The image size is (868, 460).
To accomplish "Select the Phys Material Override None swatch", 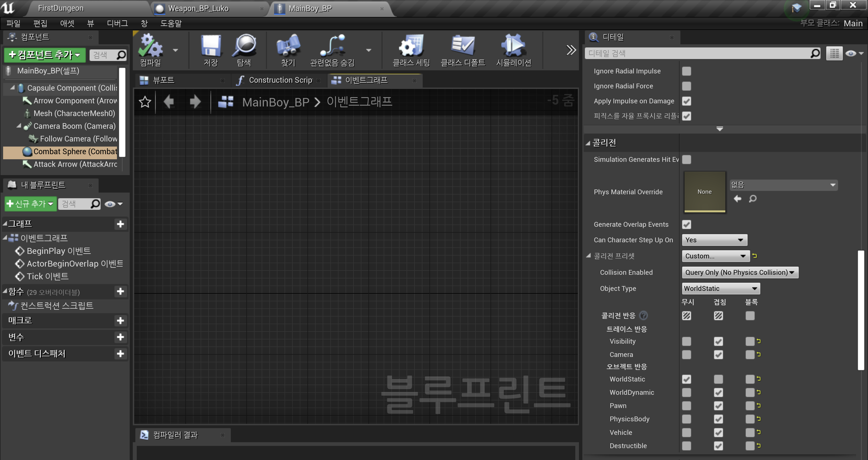I will point(704,192).
